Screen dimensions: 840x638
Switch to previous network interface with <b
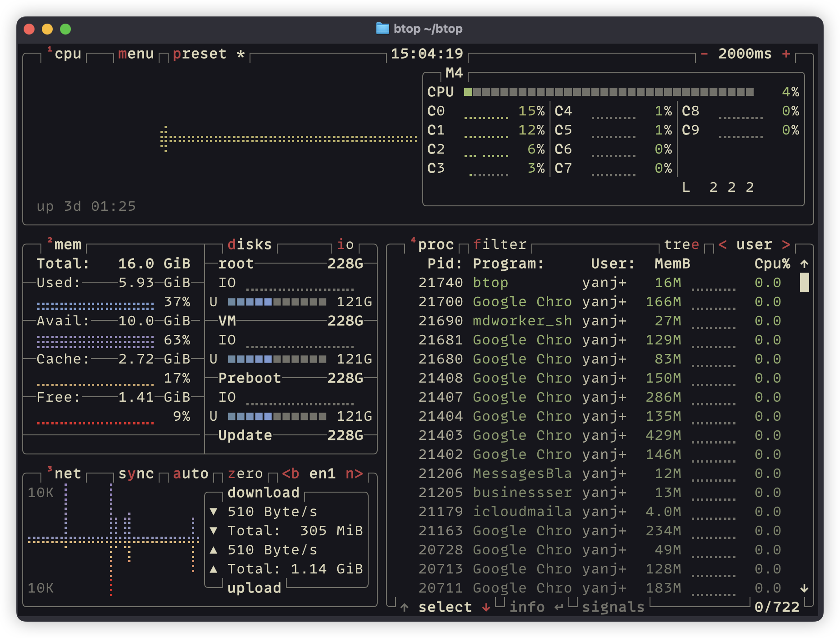pyautogui.click(x=290, y=474)
